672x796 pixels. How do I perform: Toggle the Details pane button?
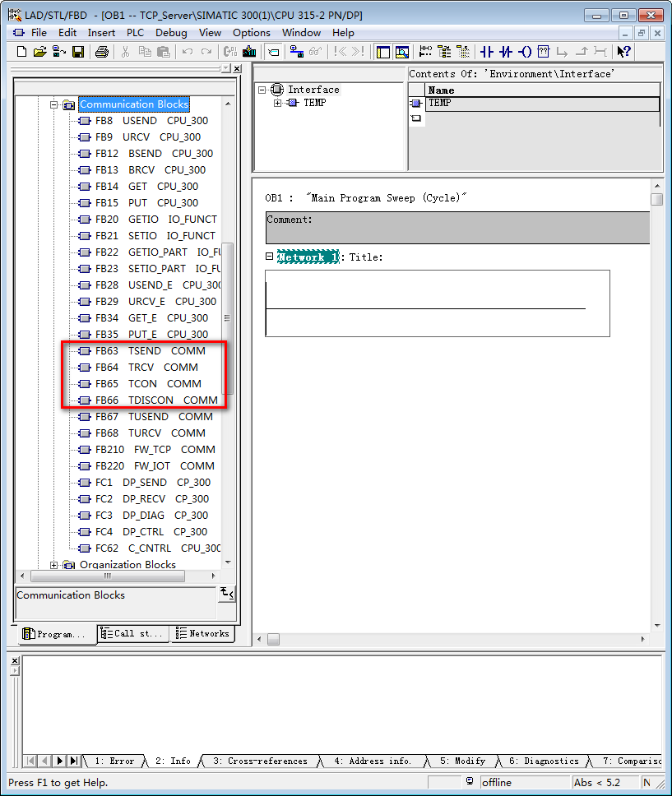(x=401, y=51)
